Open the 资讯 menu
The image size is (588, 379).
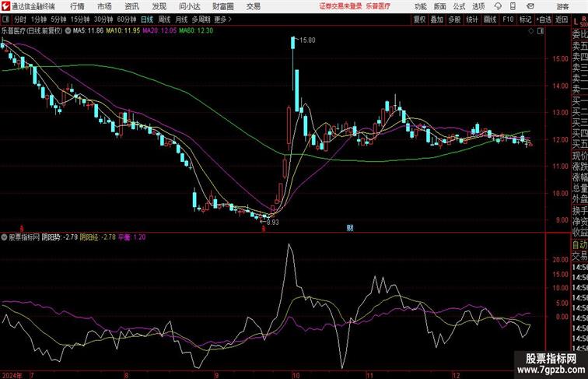(x=131, y=6)
